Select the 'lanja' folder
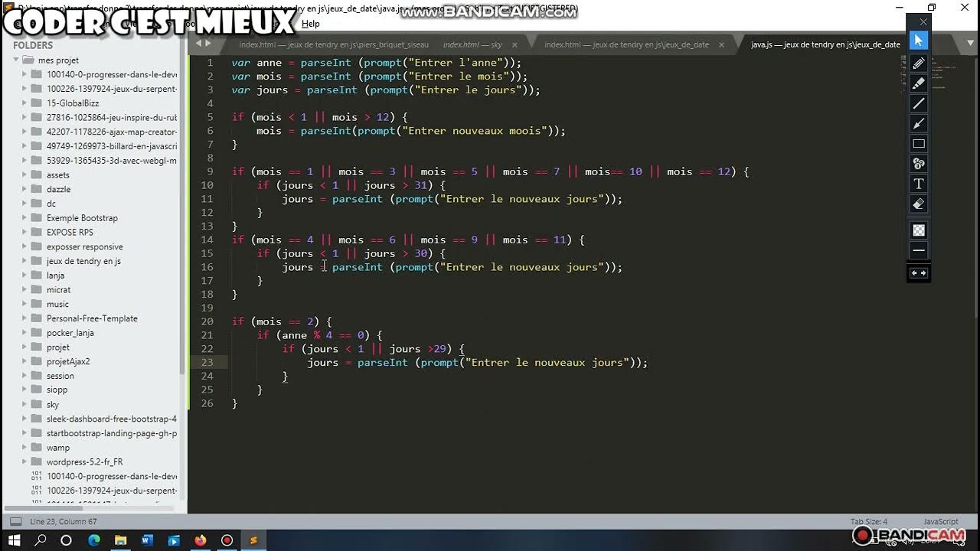This screenshot has width=980, height=551. (x=55, y=275)
